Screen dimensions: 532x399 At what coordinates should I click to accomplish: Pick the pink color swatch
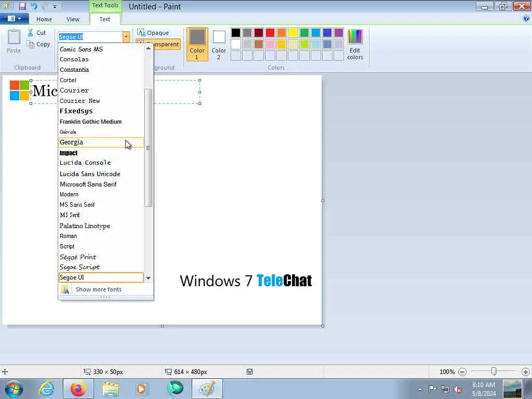click(x=270, y=44)
